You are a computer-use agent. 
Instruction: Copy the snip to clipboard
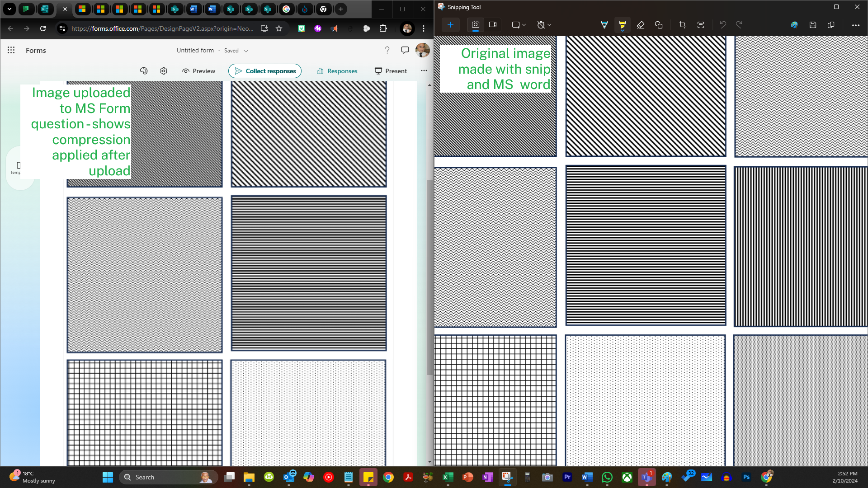point(831,25)
